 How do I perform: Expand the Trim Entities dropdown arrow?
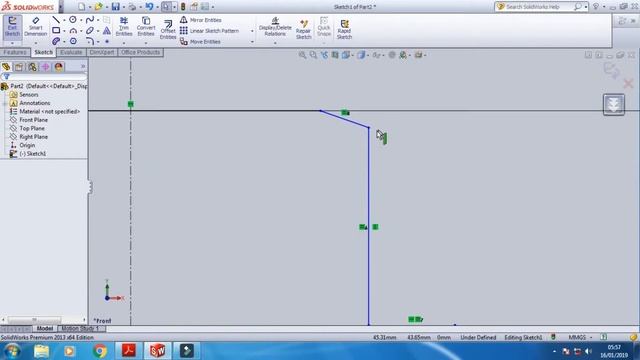coord(124,42)
